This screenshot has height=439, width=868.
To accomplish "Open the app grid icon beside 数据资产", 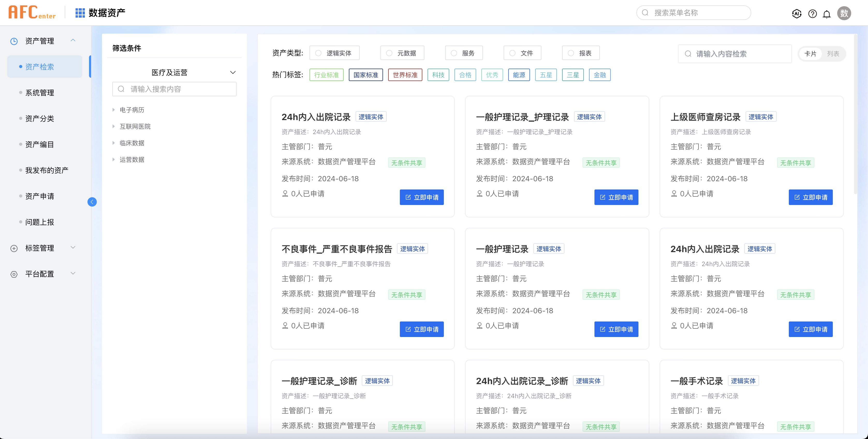I will (x=80, y=13).
